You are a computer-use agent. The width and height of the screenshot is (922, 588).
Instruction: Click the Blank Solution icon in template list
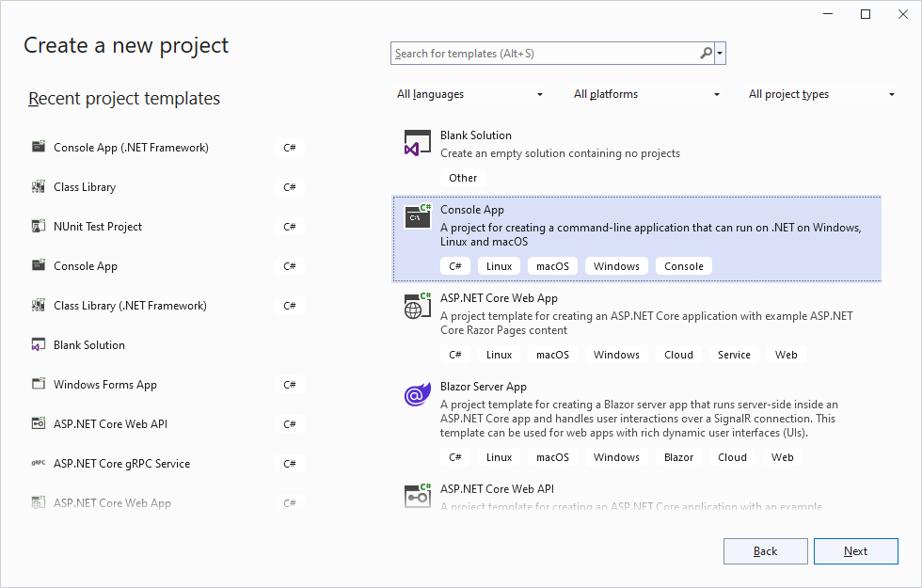pos(418,143)
